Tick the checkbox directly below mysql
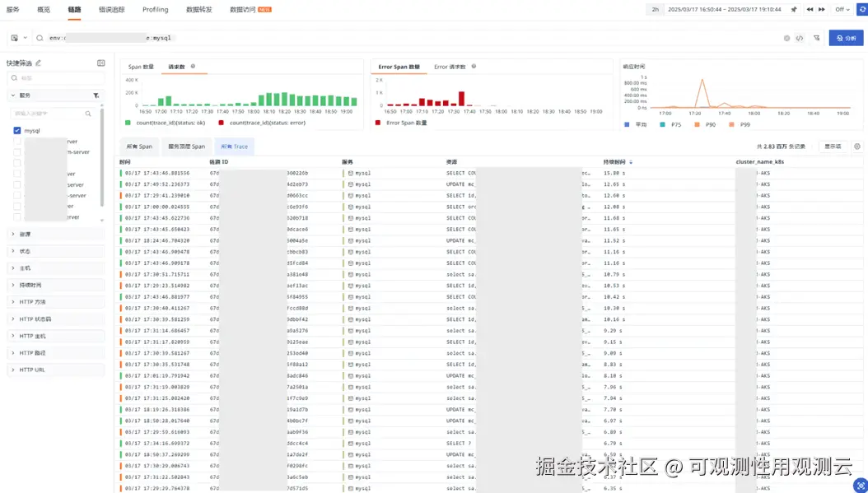Image resolution: width=868 pixels, height=493 pixels. (17, 142)
